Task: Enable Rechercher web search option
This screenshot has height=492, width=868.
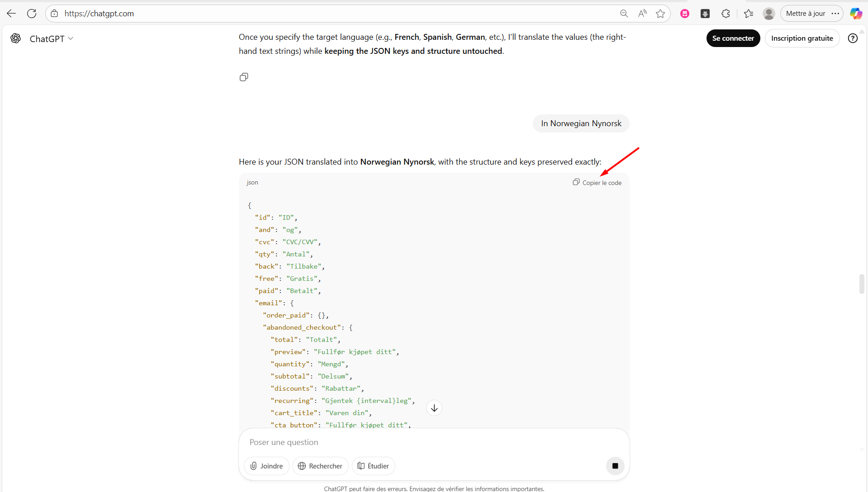Action: click(320, 466)
